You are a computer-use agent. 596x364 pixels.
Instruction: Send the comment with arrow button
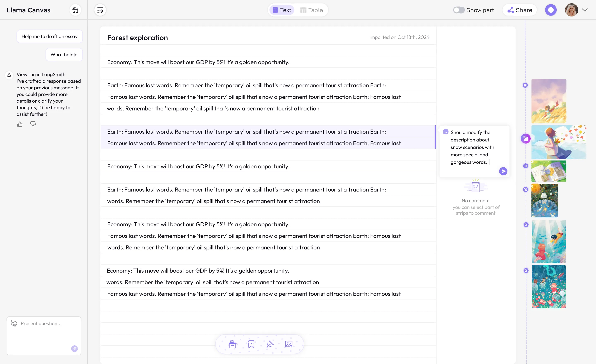coord(503,171)
